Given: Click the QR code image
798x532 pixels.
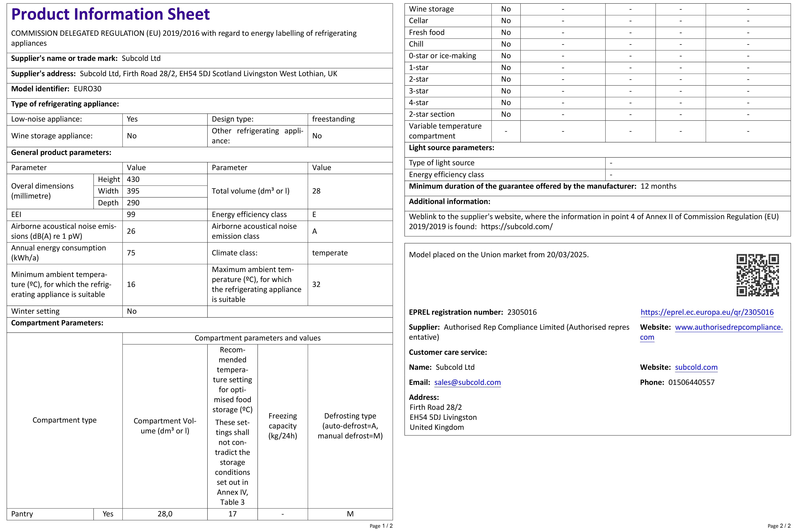Looking at the screenshot, I should coord(757,275).
